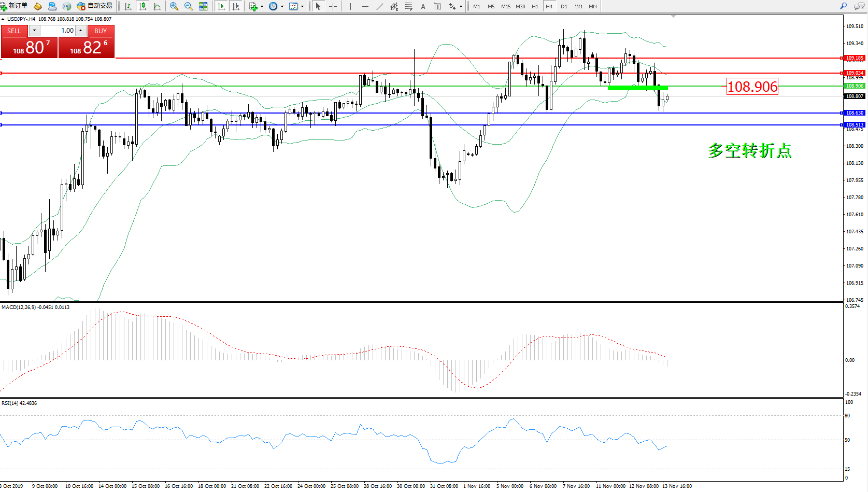Toggle the 自动交易 auto trading button

[95, 6]
